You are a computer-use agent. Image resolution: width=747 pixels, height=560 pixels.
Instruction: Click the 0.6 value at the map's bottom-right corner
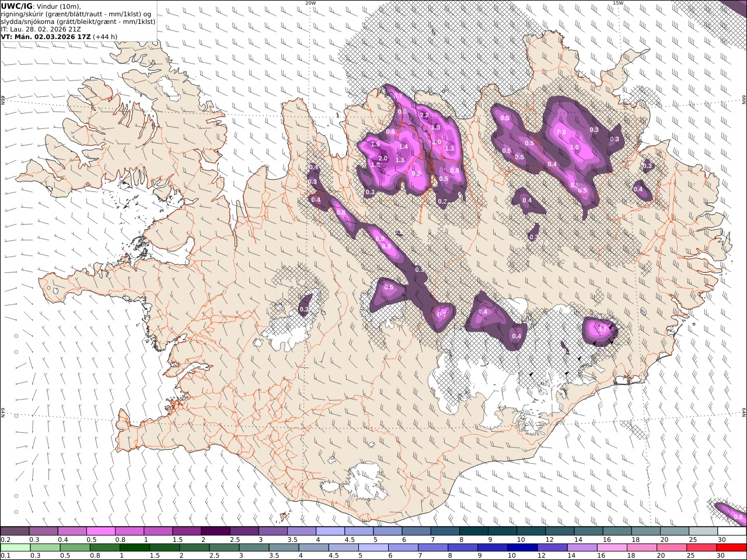(x=738, y=517)
